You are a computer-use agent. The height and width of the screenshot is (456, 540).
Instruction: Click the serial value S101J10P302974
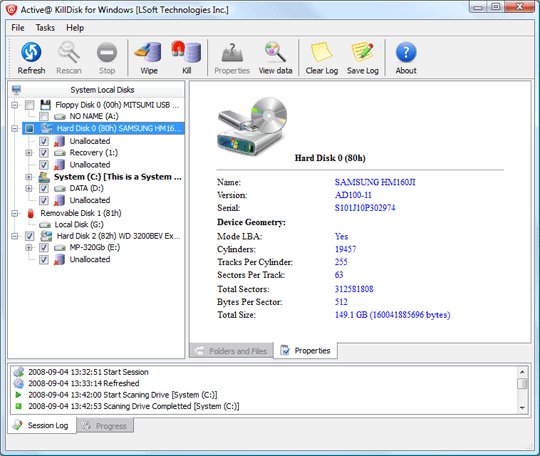coord(365,208)
